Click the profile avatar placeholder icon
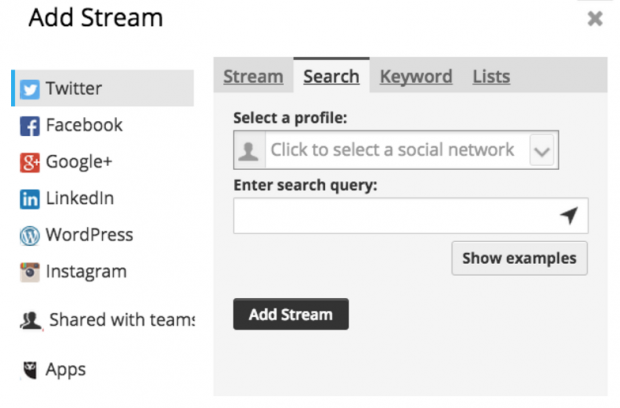Screen dimensions: 620x408 (x=249, y=151)
